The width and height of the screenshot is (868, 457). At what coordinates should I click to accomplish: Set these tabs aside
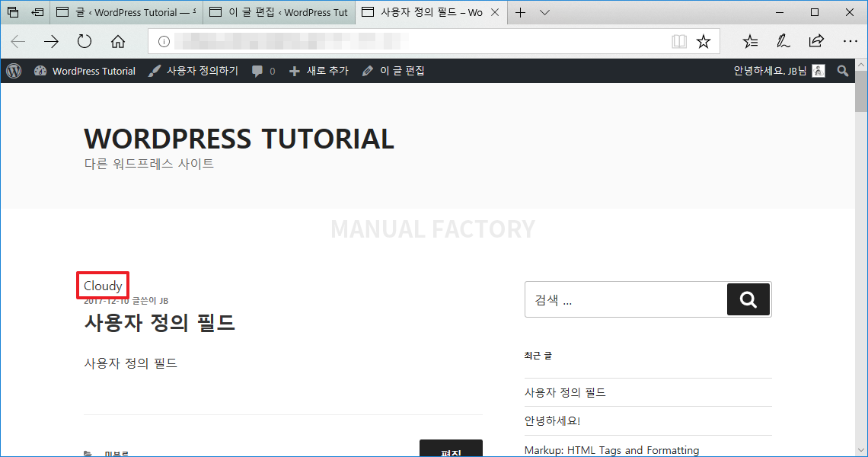[x=37, y=12]
